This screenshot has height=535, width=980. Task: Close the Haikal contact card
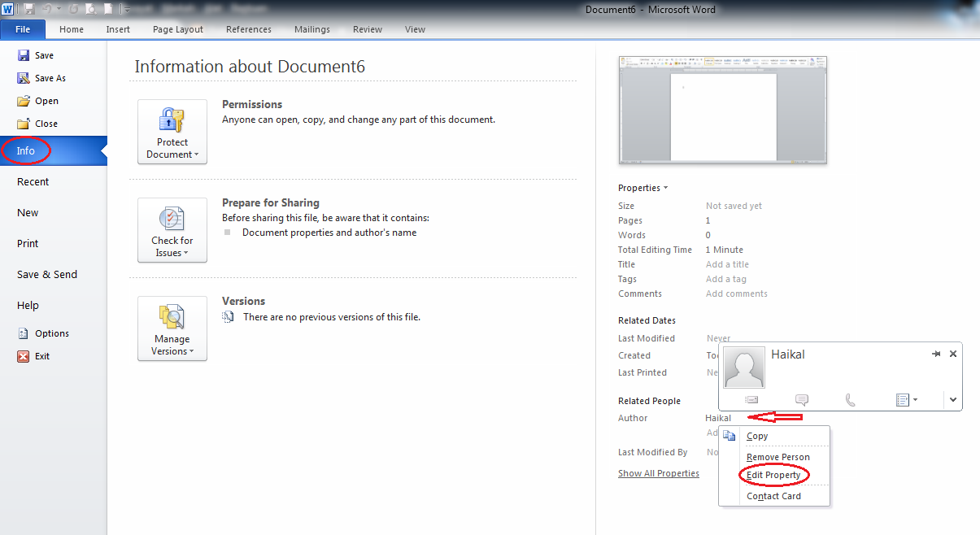coord(953,354)
